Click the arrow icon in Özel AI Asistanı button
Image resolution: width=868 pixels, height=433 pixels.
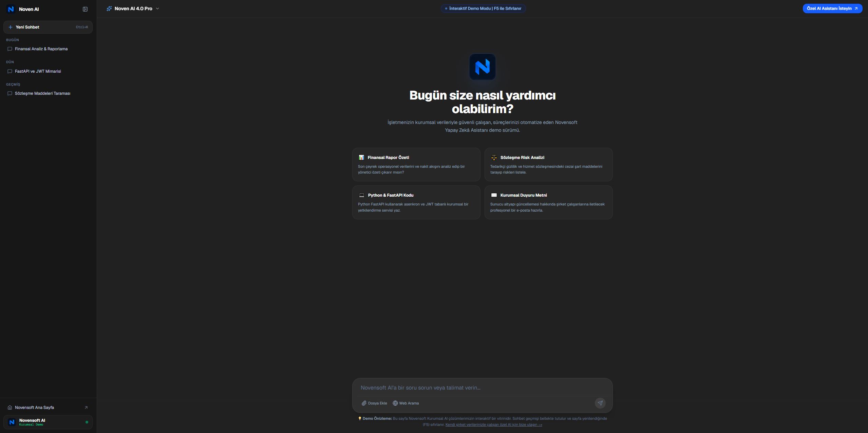tap(856, 8)
